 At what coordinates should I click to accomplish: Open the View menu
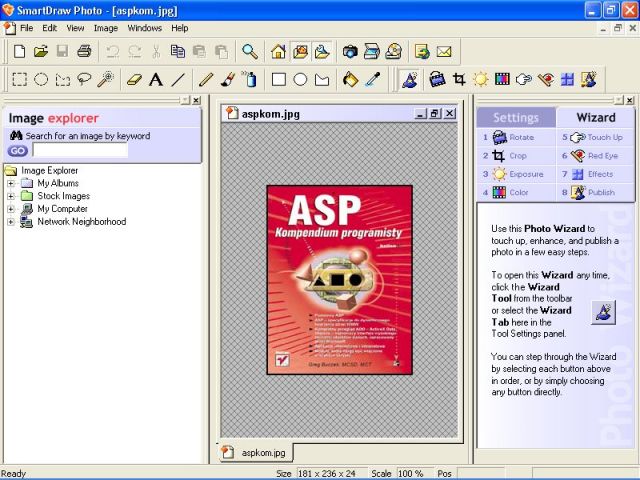click(75, 28)
